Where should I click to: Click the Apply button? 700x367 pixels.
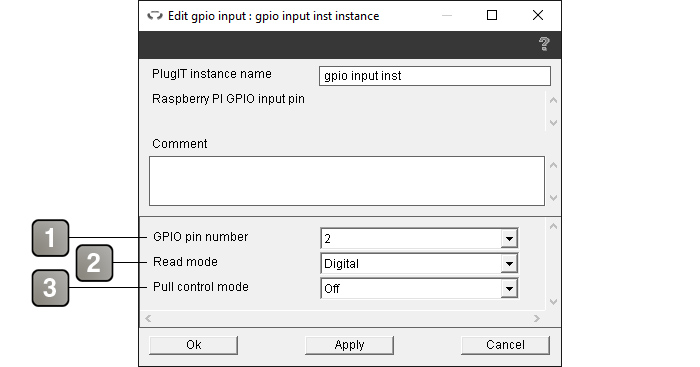tap(350, 345)
